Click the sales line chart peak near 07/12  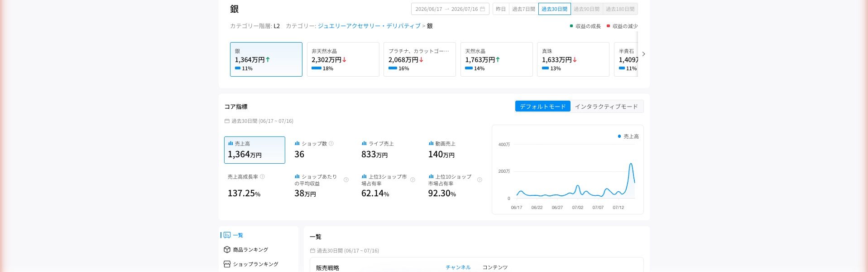(x=631, y=164)
